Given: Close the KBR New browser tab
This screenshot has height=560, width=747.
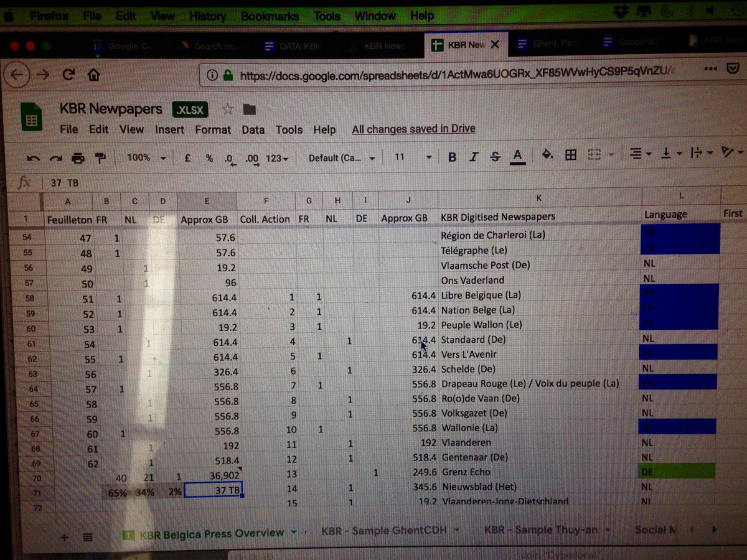Looking at the screenshot, I should click(495, 45).
